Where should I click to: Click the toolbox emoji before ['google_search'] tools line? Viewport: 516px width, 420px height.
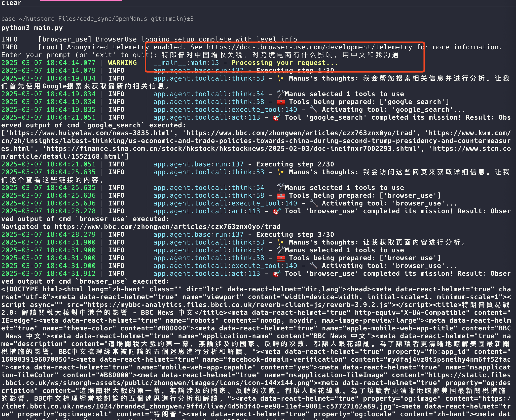pos(281,102)
